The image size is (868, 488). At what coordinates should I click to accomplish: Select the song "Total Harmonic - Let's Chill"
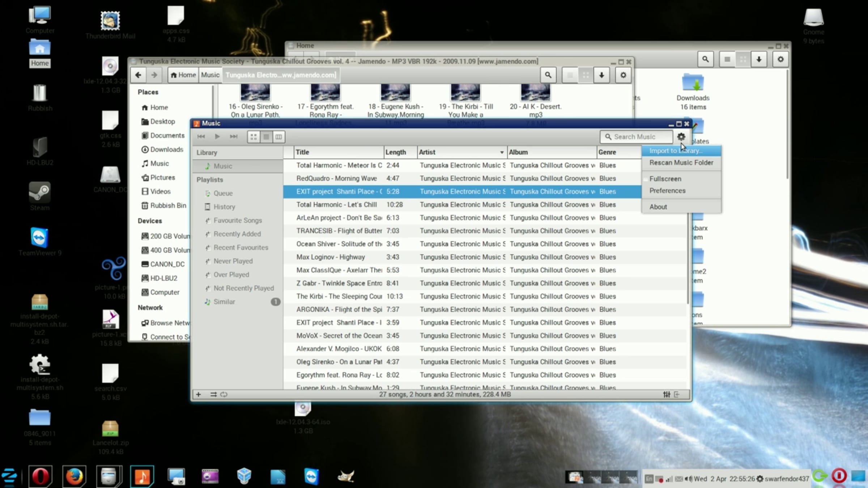click(485, 205)
